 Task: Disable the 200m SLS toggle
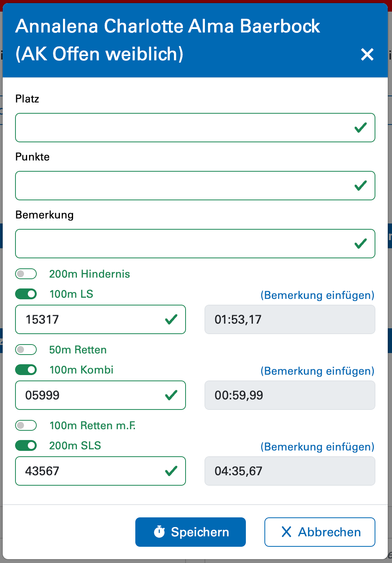point(26,445)
